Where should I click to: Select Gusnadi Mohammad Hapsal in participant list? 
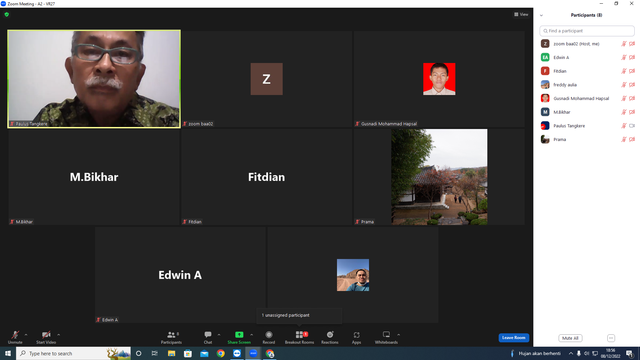(587, 98)
